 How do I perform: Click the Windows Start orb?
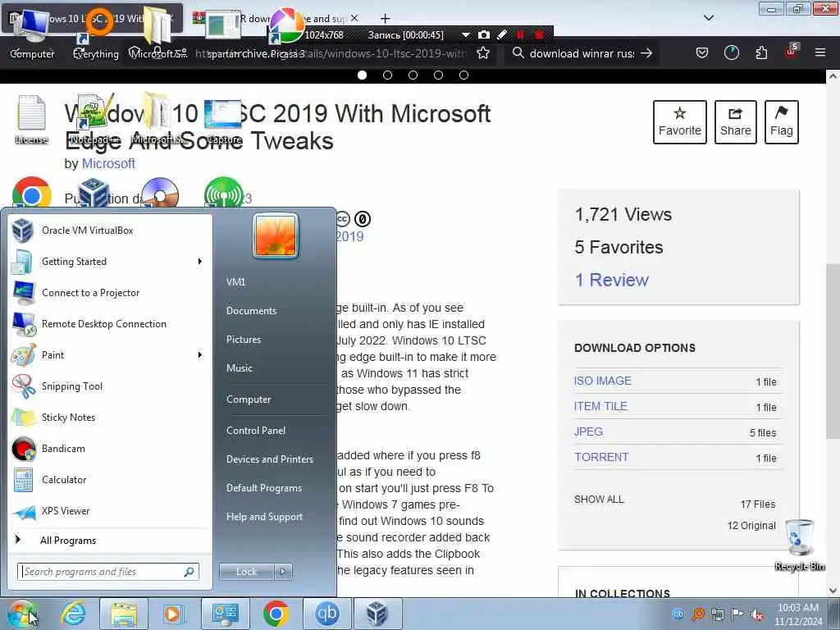22,614
